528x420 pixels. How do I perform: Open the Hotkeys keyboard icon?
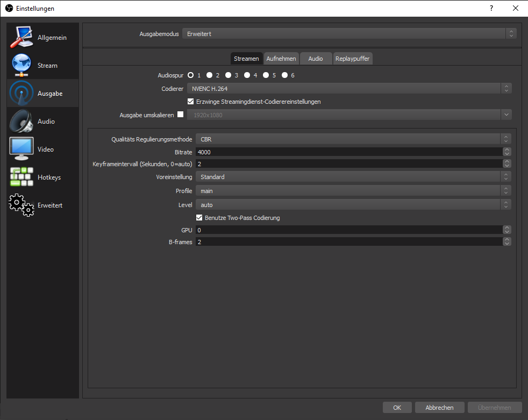(x=22, y=177)
